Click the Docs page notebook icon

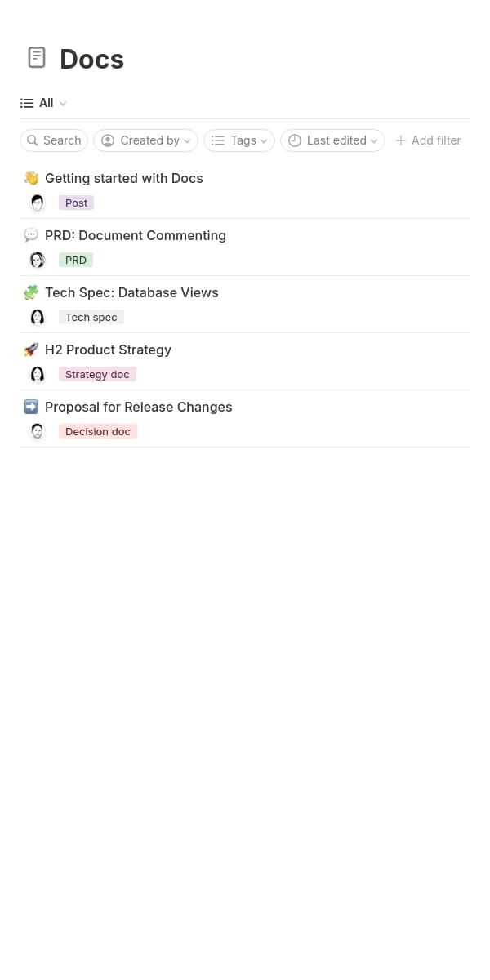point(37,57)
